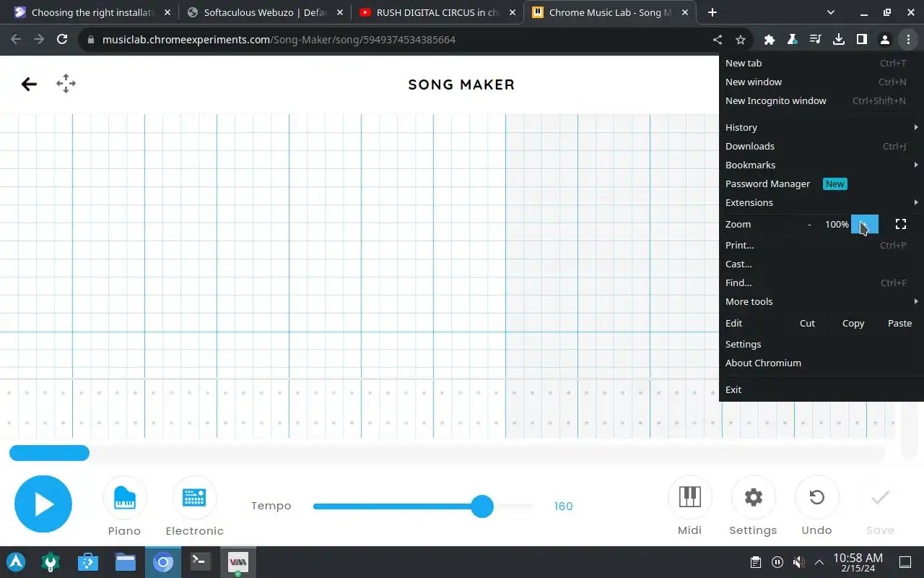924x578 pixels.
Task: Click the Save checkmark icon
Action: pos(880,497)
